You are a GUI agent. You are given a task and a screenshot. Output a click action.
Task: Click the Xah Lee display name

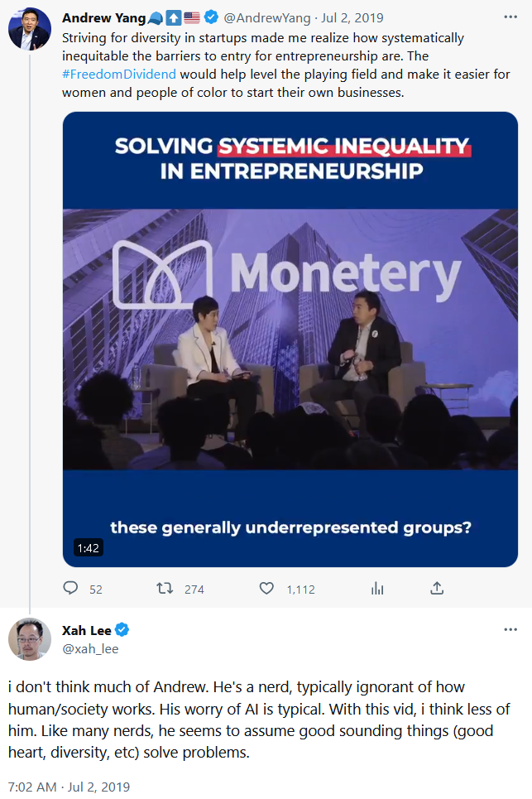86,631
